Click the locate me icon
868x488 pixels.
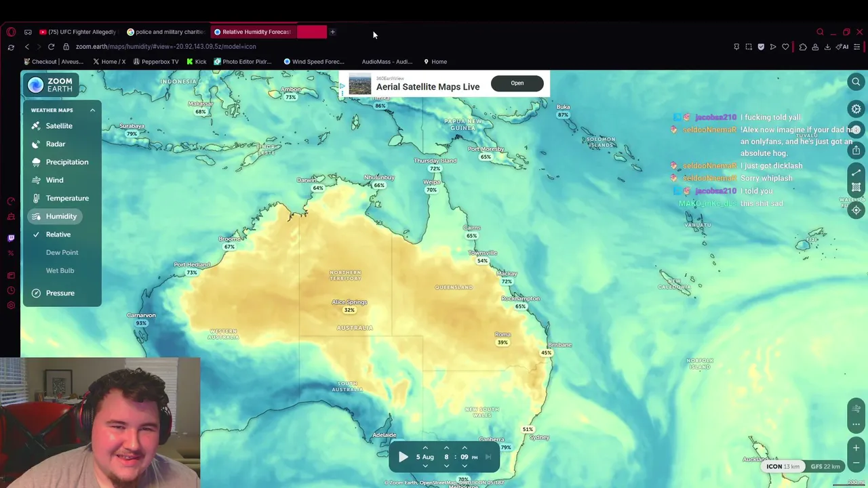click(x=856, y=210)
